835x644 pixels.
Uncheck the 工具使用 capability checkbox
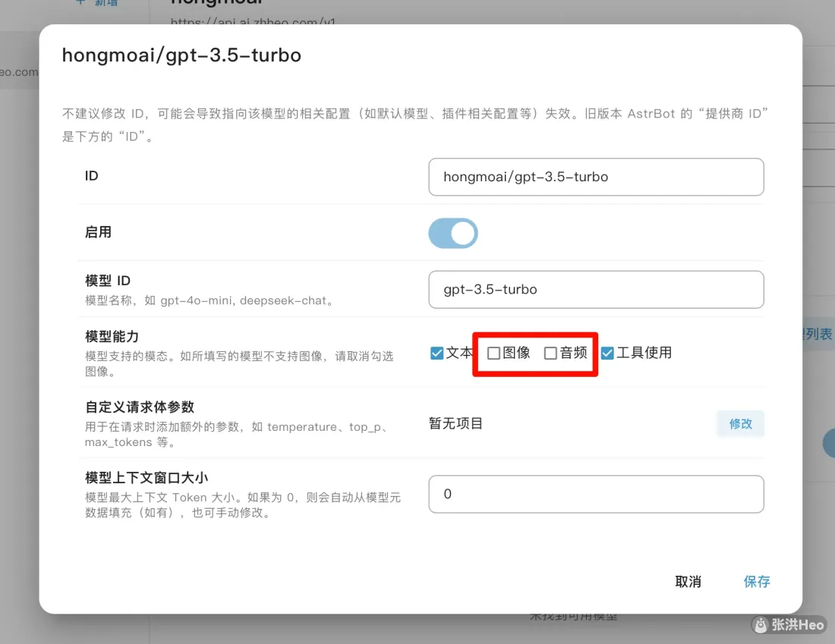607,353
